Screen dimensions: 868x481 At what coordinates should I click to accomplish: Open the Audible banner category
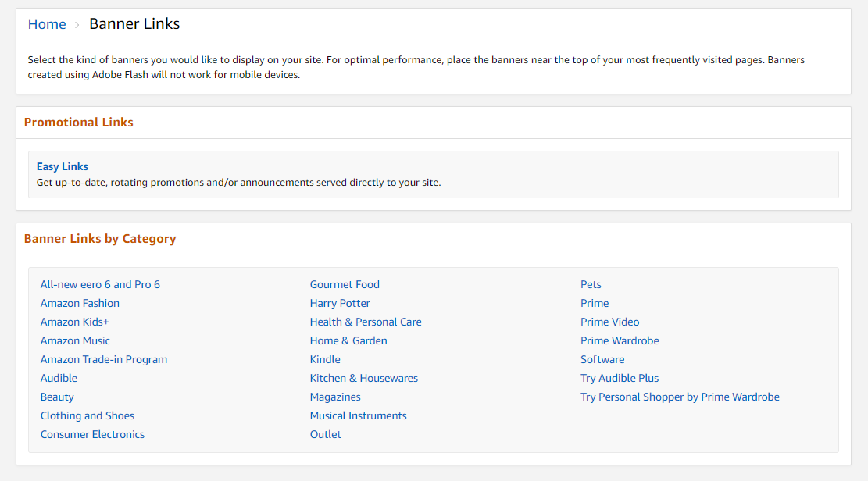[x=59, y=378]
